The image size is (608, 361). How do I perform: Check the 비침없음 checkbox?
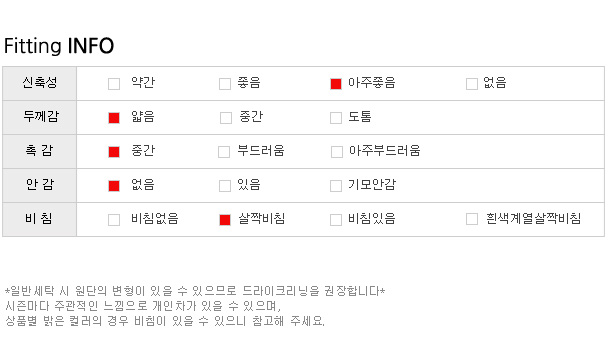(x=114, y=220)
